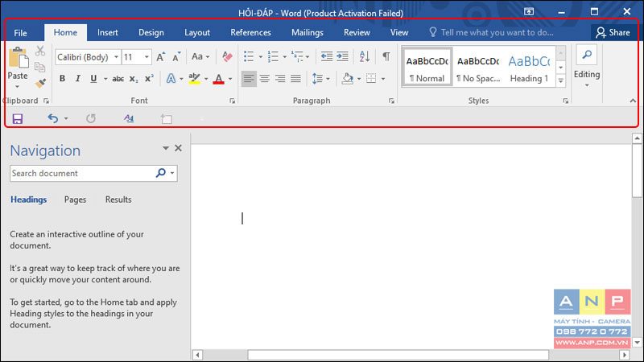
Task: Switch to the Insert tab
Action: point(108,32)
